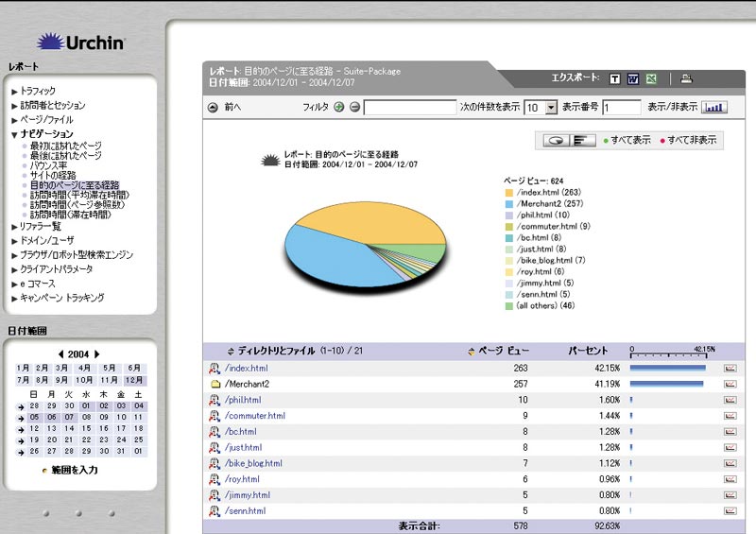
Task: Toggle chart display with 表示/非表示 button
Action: pos(715,108)
